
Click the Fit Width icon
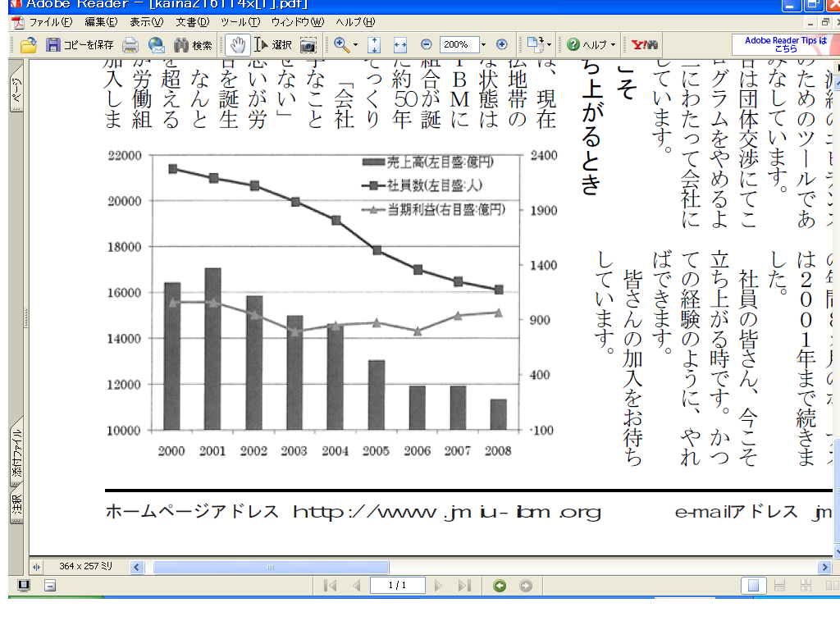[x=400, y=45]
